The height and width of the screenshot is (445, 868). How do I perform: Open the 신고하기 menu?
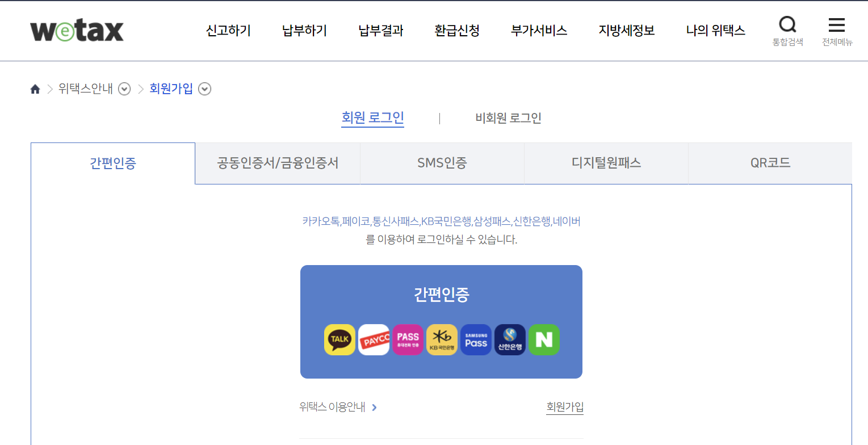pyautogui.click(x=228, y=31)
